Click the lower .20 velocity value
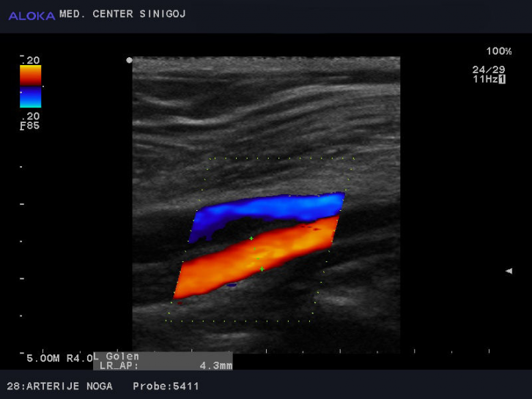Screen dimensions: 532x399 [x=30, y=116]
